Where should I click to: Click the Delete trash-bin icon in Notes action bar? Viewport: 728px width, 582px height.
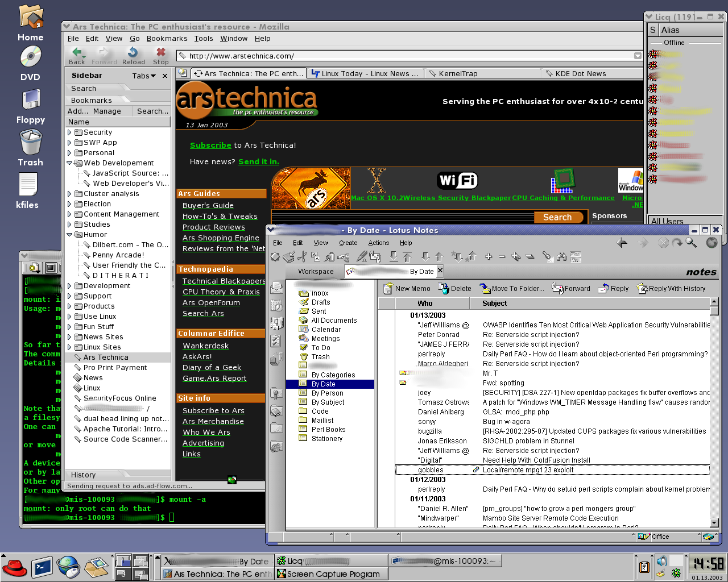coord(443,289)
